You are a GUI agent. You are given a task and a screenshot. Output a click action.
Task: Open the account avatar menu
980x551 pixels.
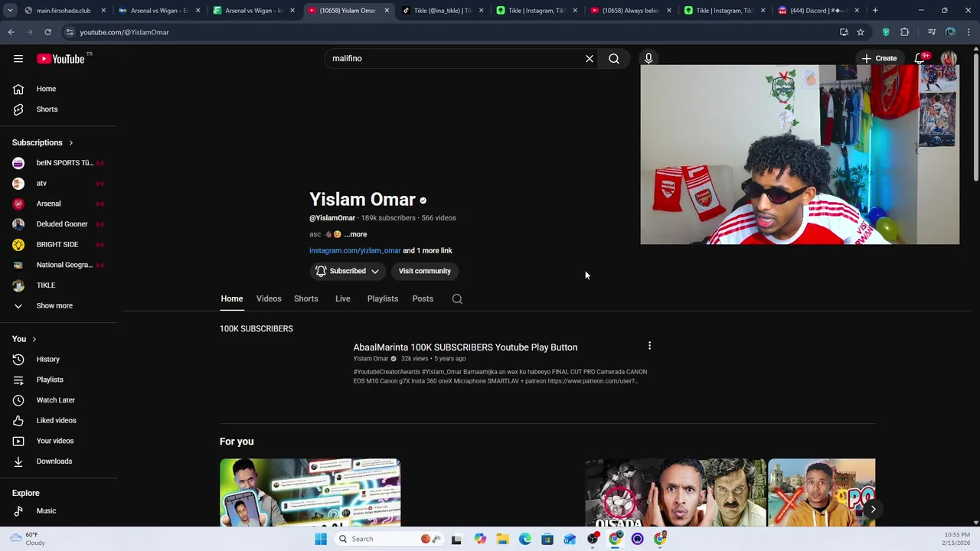(x=949, y=59)
